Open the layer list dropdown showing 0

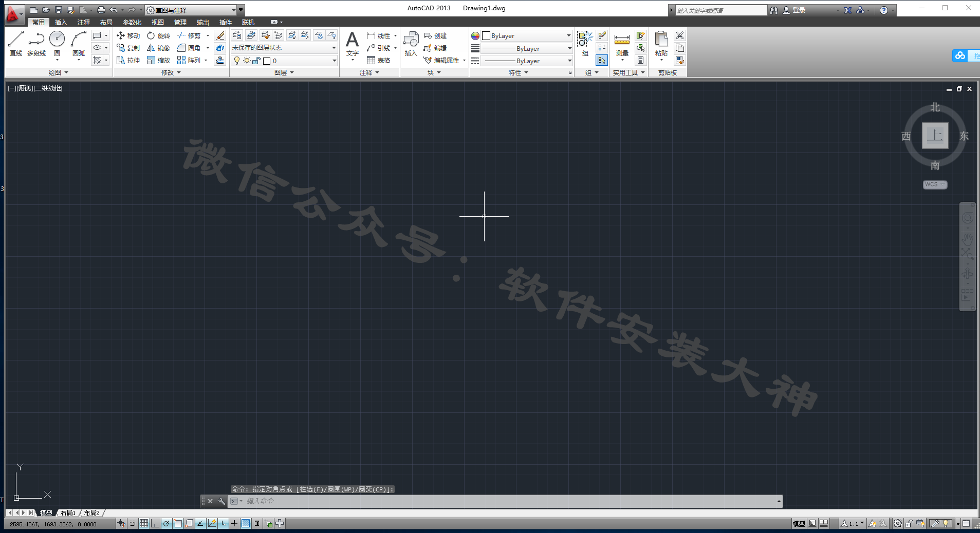[x=284, y=61]
